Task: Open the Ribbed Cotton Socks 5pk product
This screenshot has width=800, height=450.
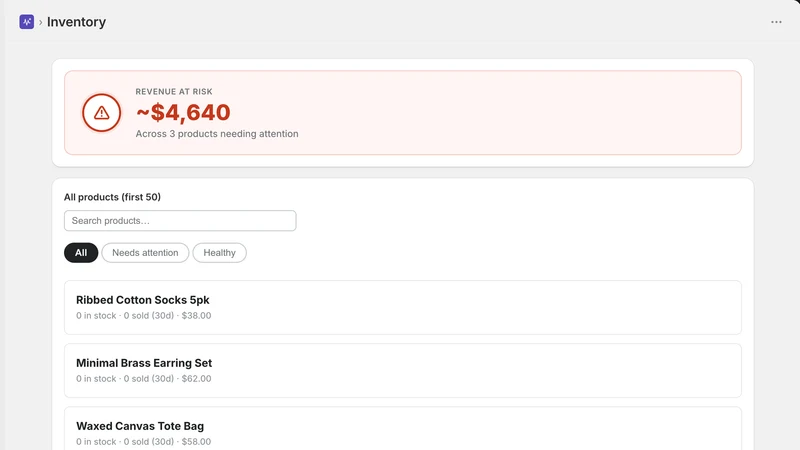Action: pyautogui.click(x=403, y=308)
